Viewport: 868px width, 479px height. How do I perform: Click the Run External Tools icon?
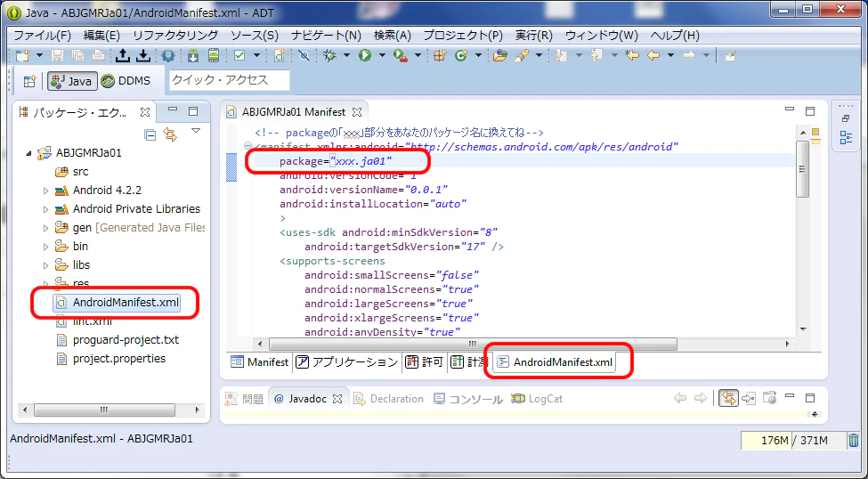(x=401, y=55)
